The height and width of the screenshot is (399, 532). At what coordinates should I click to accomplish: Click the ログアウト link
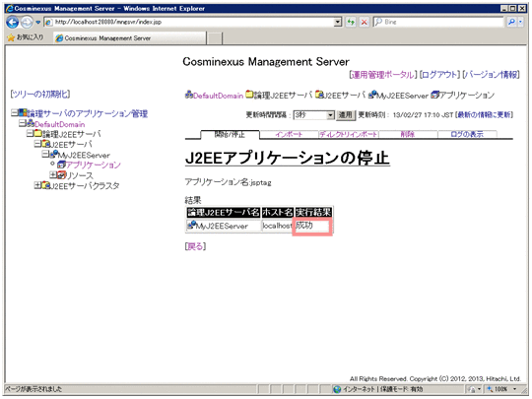[439, 75]
